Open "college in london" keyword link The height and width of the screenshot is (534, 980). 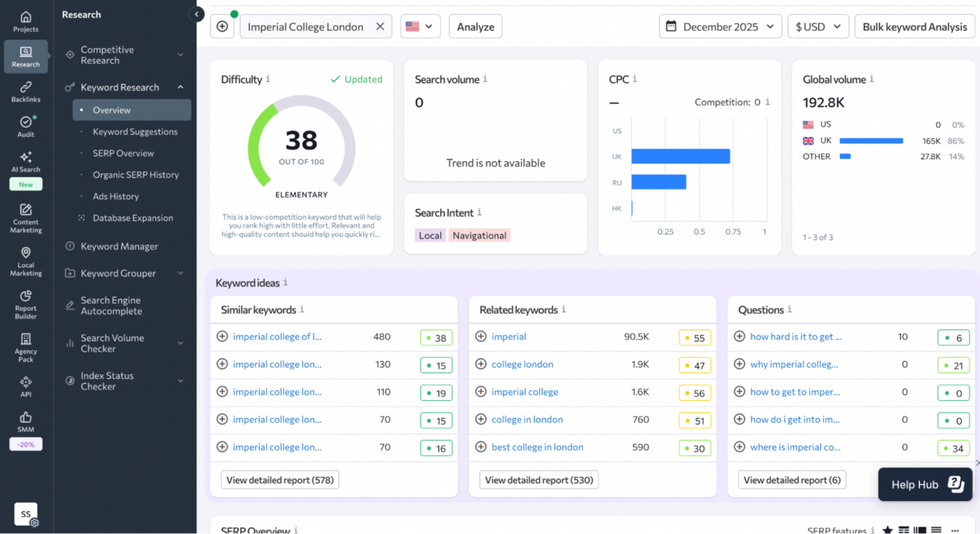[527, 420]
